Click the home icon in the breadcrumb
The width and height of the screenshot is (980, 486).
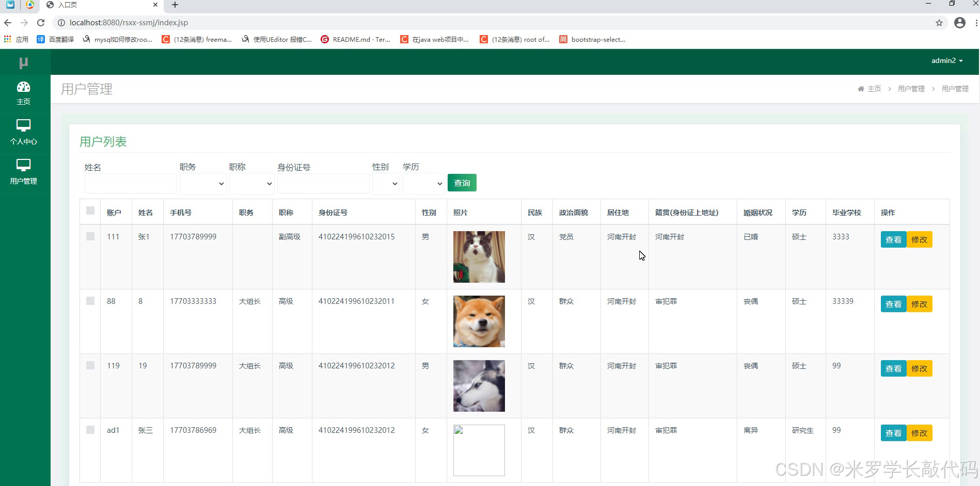pyautogui.click(x=860, y=88)
